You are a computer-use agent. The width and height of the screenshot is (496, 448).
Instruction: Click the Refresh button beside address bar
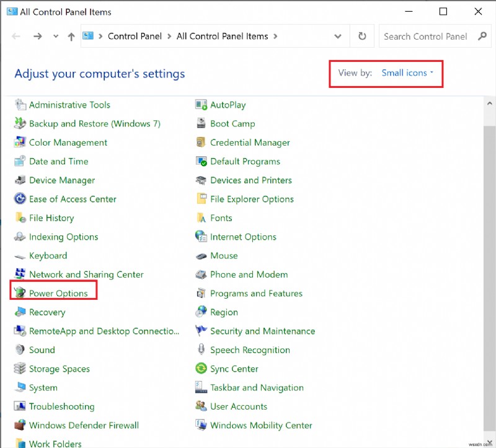click(x=362, y=37)
